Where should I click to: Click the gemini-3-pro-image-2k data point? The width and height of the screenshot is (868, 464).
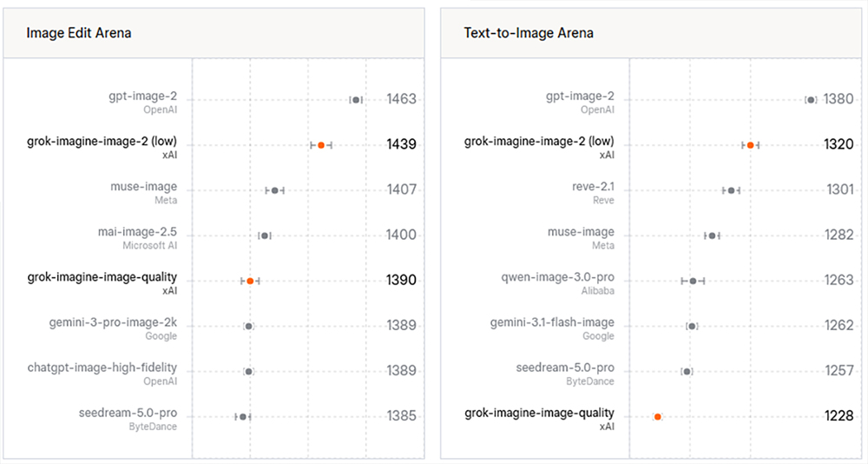(248, 326)
